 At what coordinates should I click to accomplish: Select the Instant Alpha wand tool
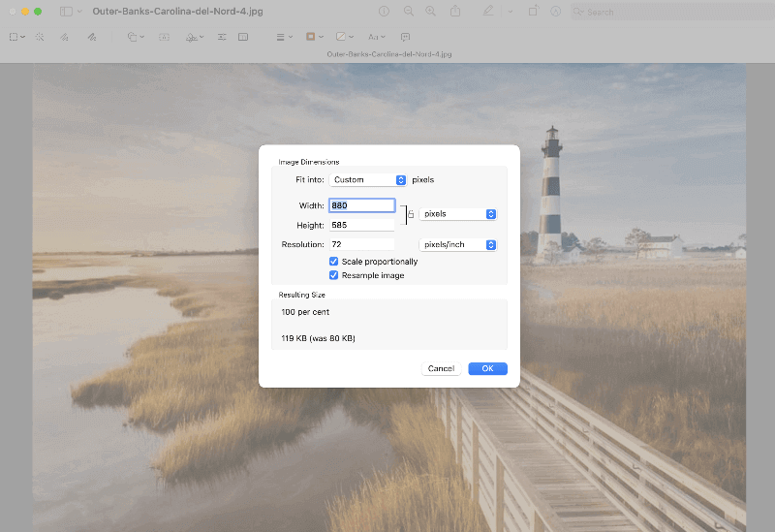[40, 37]
